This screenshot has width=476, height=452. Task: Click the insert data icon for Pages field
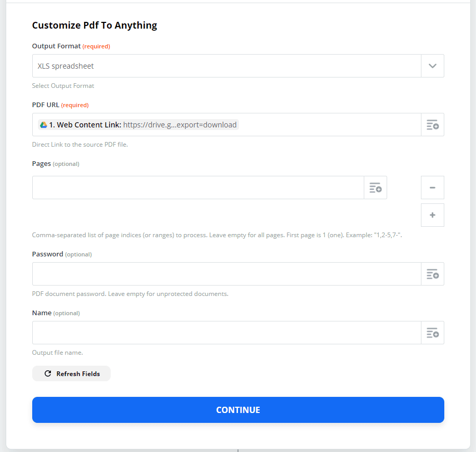pyautogui.click(x=376, y=187)
